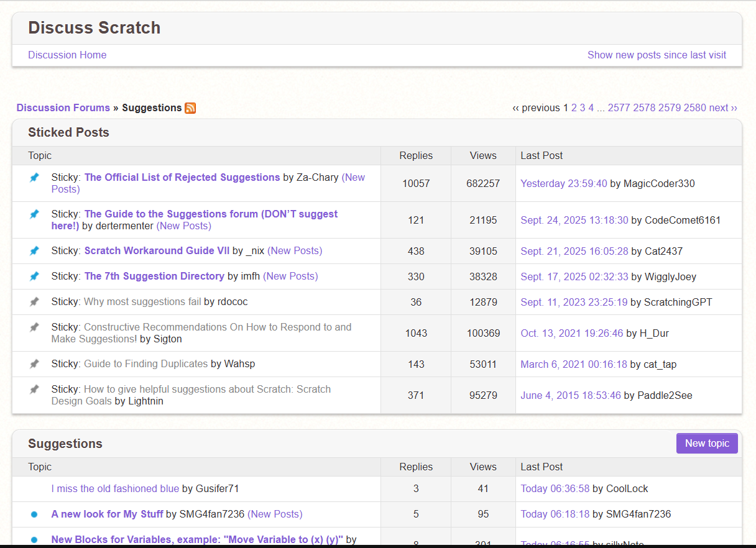
Task: Open last post June 4, 2015 18:53:46
Action: [x=571, y=395]
